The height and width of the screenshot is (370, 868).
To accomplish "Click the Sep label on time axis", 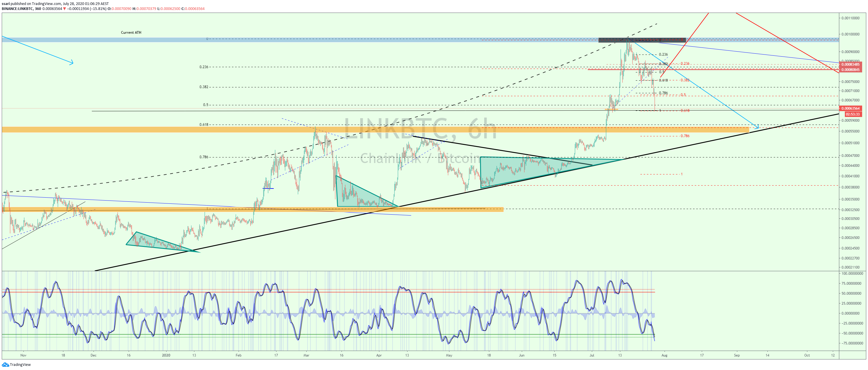I will pyautogui.click(x=737, y=355).
